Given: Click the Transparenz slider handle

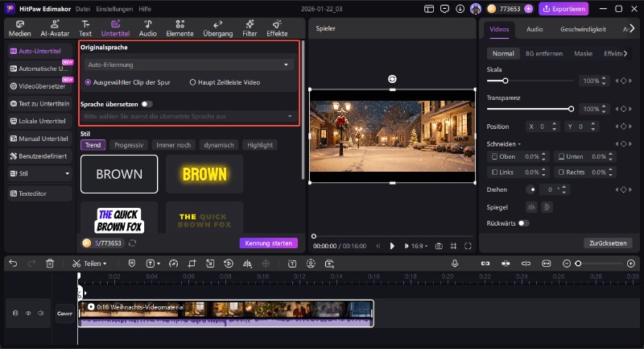Looking at the screenshot, I should pos(571,109).
